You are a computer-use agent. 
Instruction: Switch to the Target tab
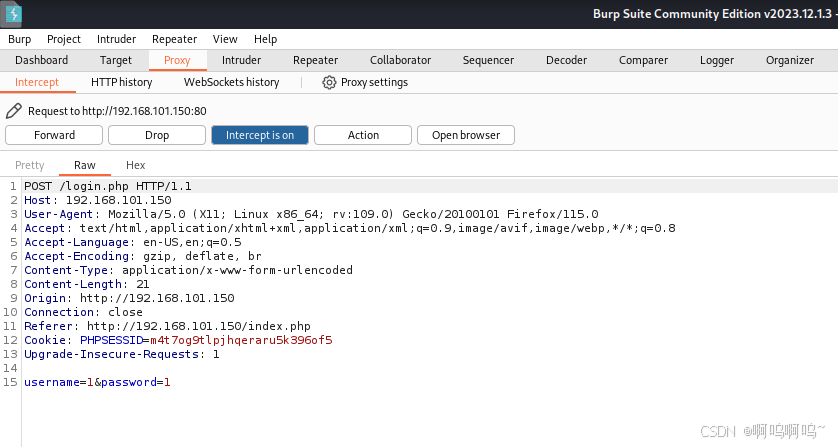(x=115, y=60)
